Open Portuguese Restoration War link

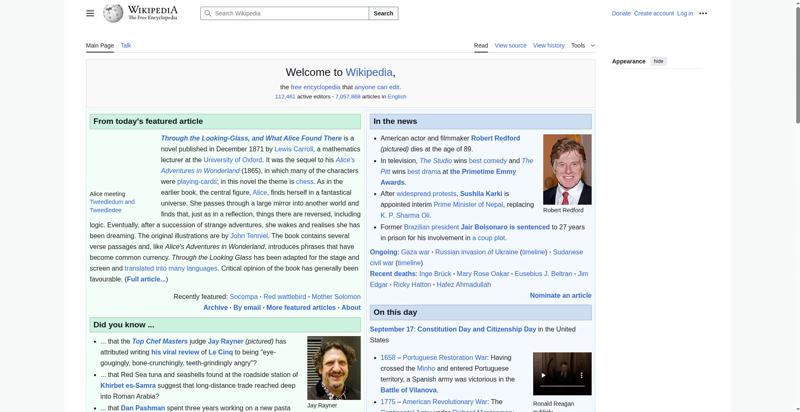click(445, 357)
